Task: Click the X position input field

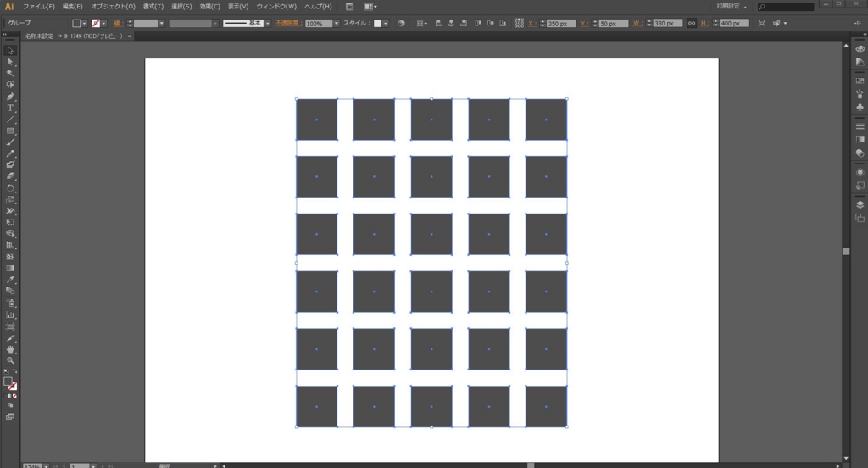Action: click(x=561, y=23)
